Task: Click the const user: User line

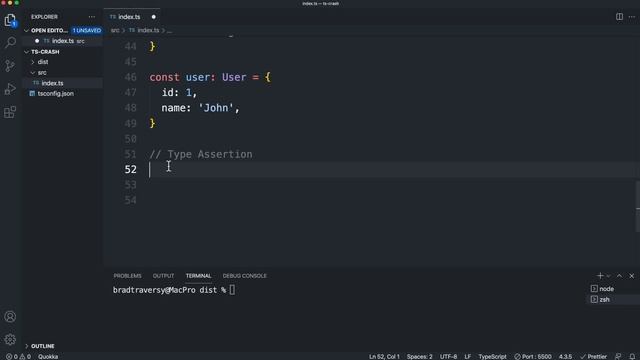Action: pyautogui.click(x=210, y=77)
